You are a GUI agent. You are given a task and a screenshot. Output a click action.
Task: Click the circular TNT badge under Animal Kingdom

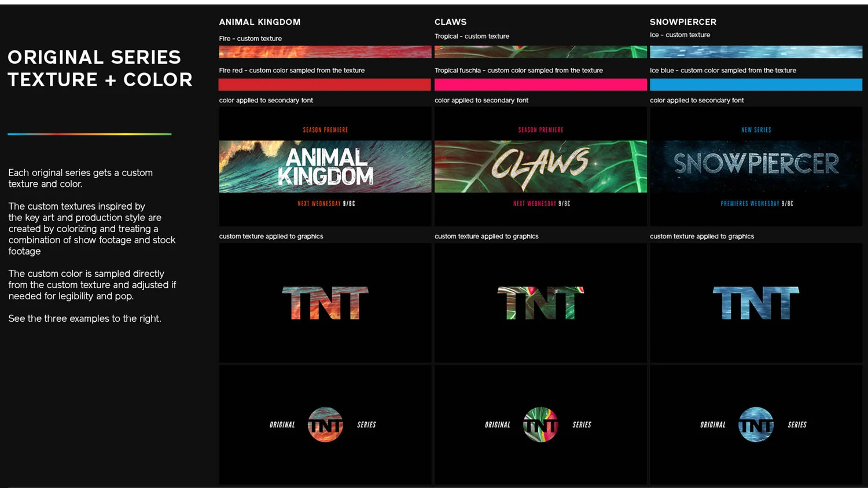[325, 424]
